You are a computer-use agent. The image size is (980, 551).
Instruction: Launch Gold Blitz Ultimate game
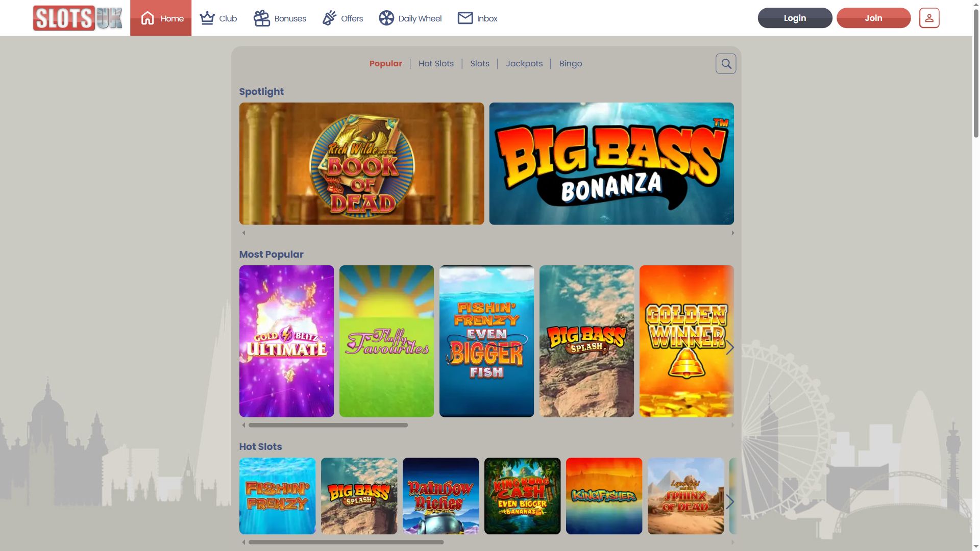pyautogui.click(x=286, y=341)
